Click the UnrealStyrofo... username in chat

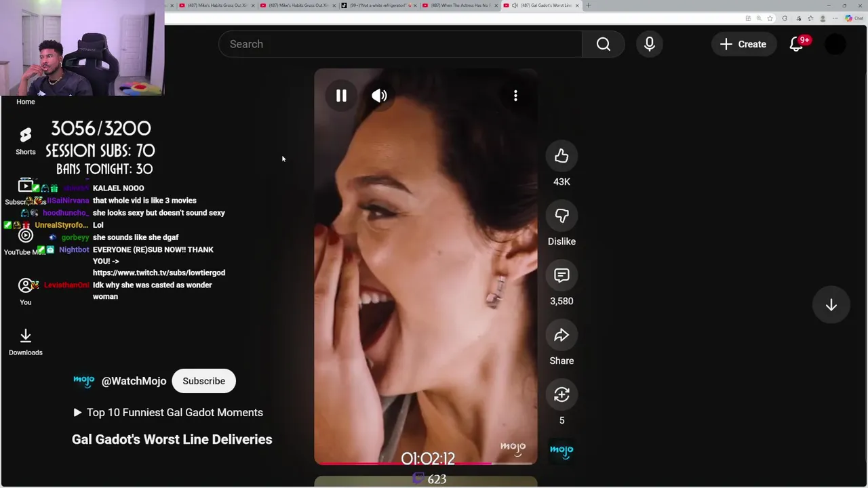[62, 225]
